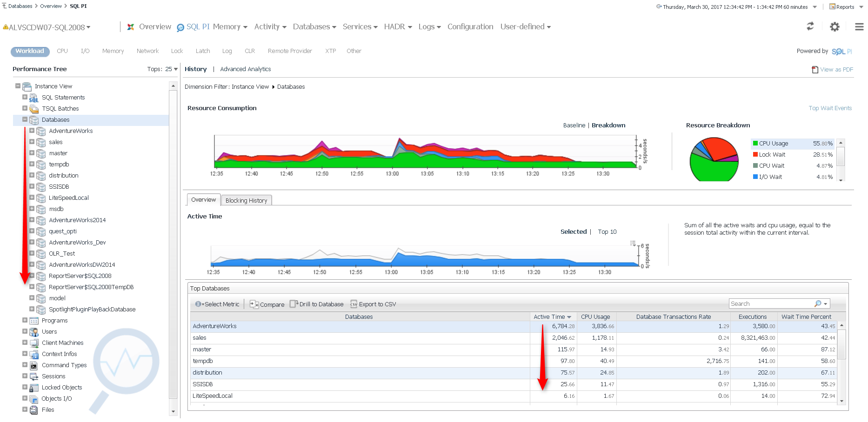
Task: Click the View as PDF icon
Action: click(815, 70)
